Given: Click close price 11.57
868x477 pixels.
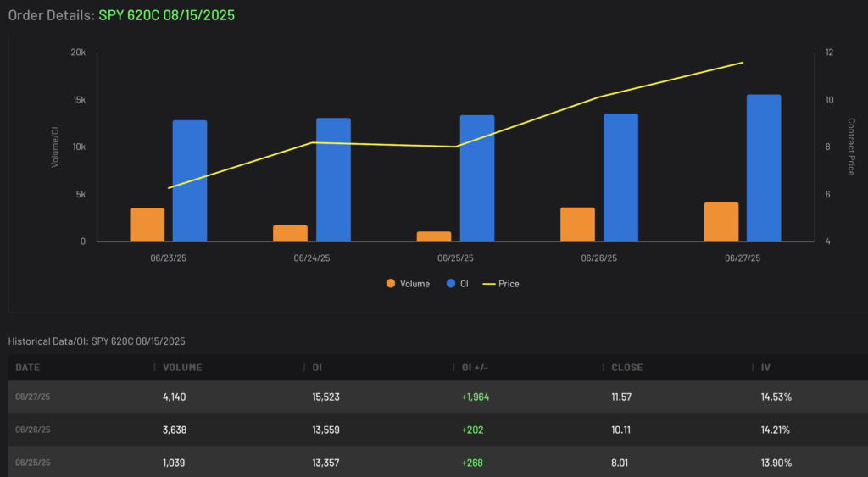Looking at the screenshot, I should [x=621, y=397].
